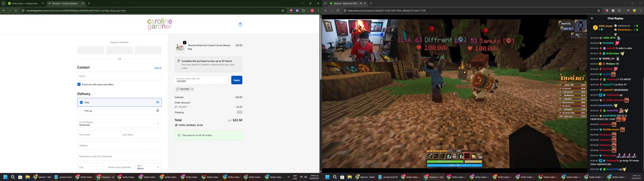644x181 pixels.
Task: Open Chrome menu in Kick browser window
Action: [640, 10]
